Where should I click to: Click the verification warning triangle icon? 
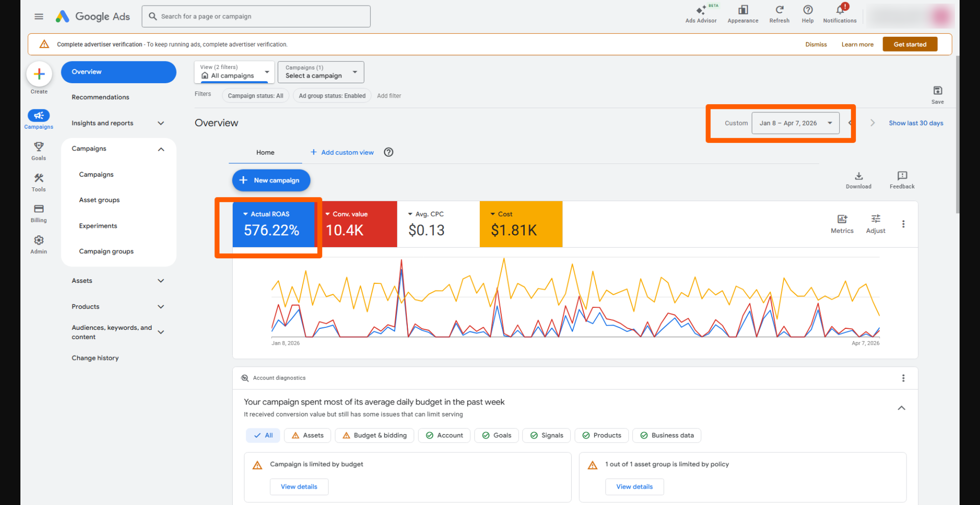[x=44, y=44]
